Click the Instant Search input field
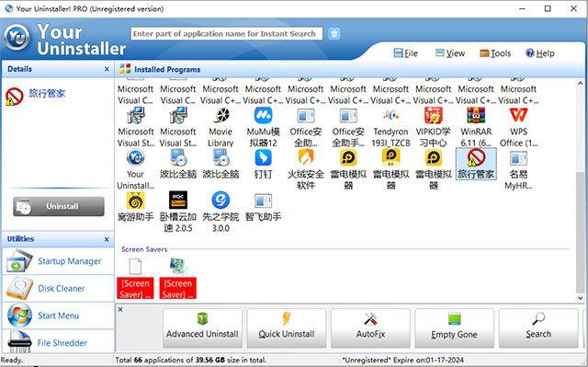 coord(227,34)
